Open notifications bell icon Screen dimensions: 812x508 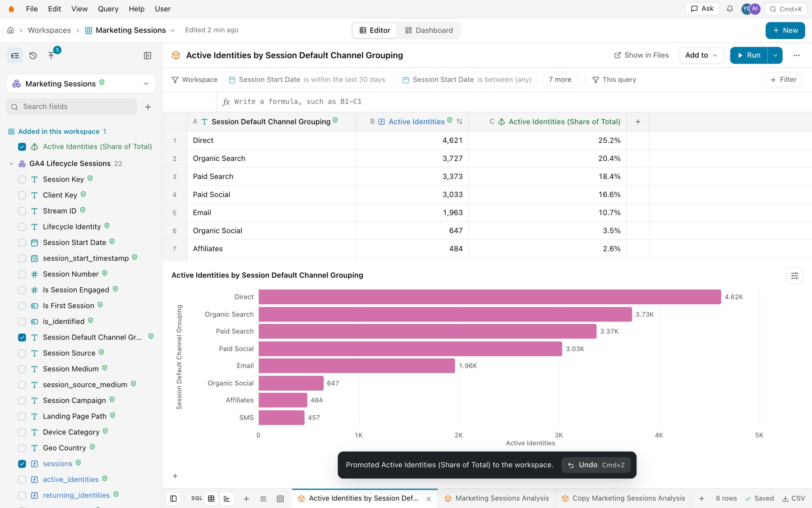tap(729, 9)
